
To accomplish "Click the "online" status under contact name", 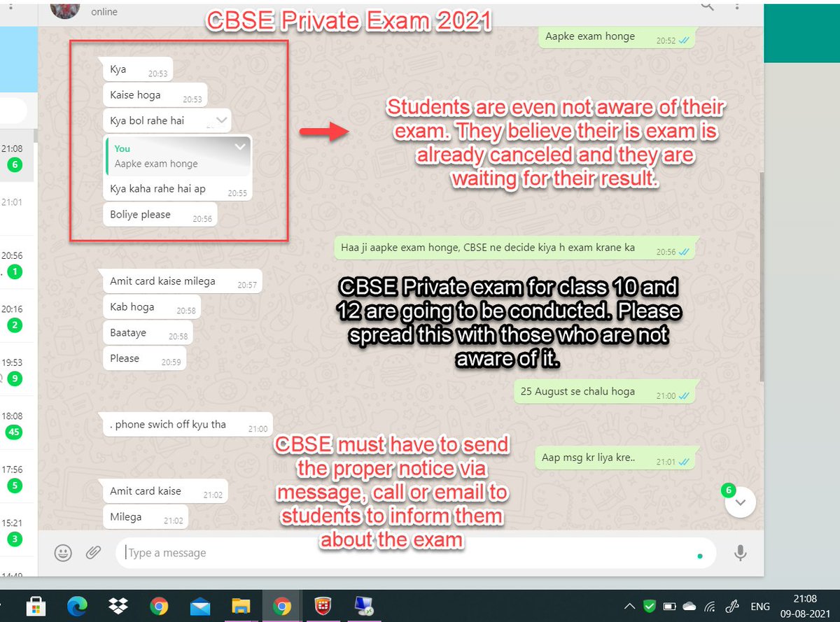I will pyautogui.click(x=104, y=12).
